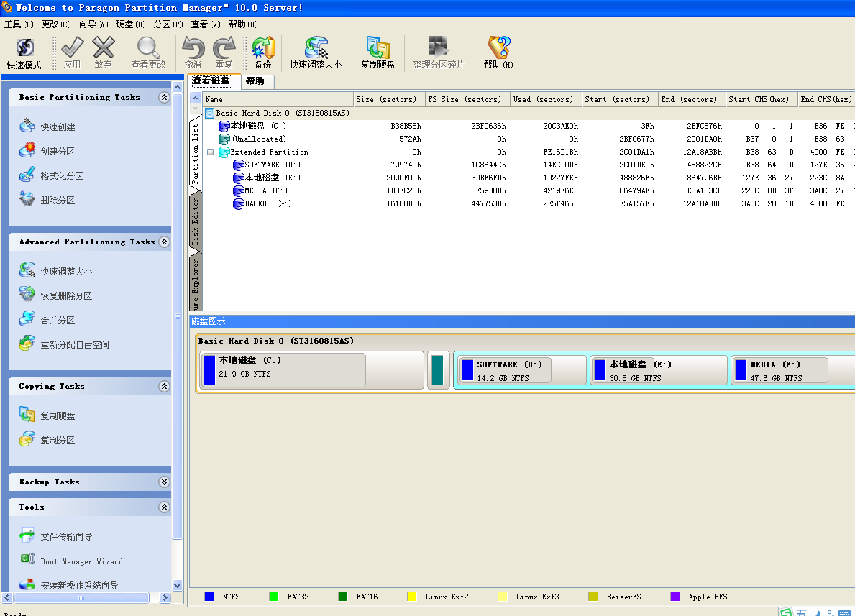Open the 硬盘 menu in the menu bar
Viewport: 855px width, 616px height.
pyautogui.click(x=131, y=24)
